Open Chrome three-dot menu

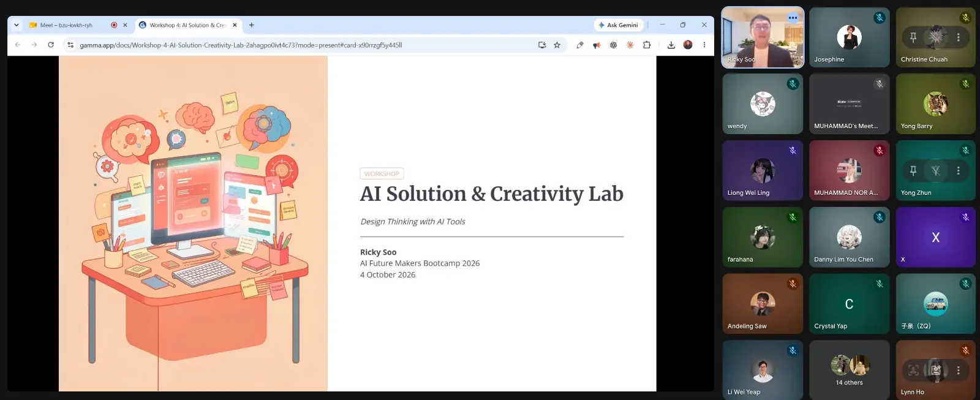point(704,45)
